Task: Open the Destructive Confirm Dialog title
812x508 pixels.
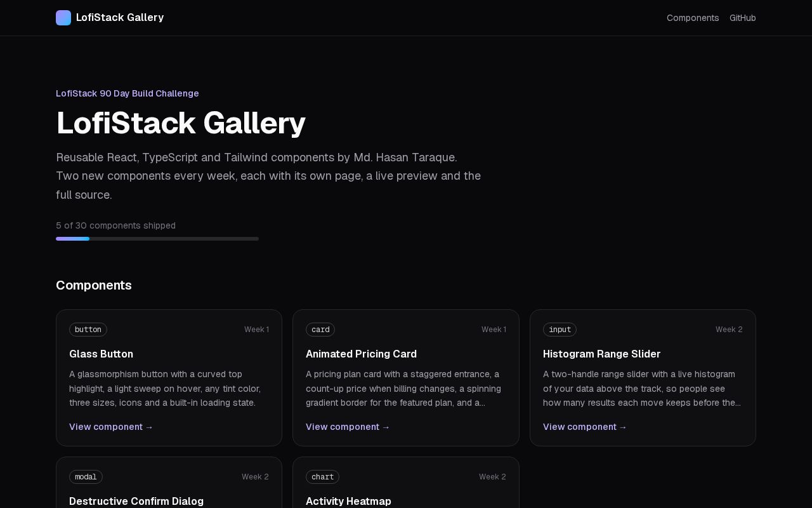Action: coord(136,501)
